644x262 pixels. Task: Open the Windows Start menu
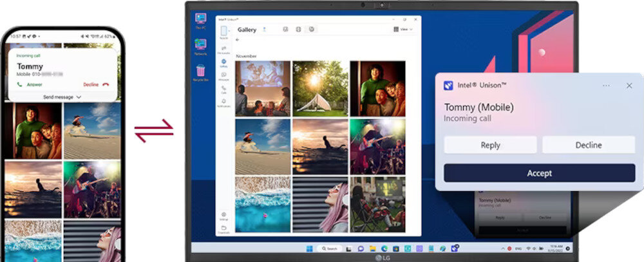[309, 248]
